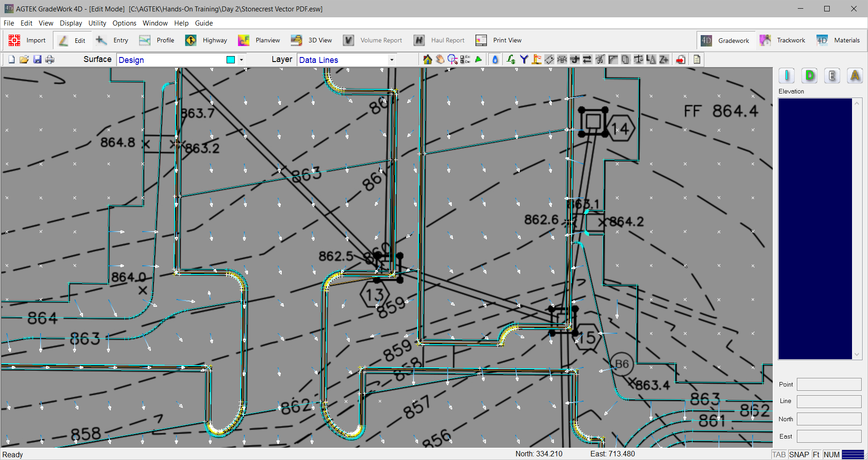Open the Surface dropdown arrow
Viewport: 868px width, 460px height.
click(241, 60)
